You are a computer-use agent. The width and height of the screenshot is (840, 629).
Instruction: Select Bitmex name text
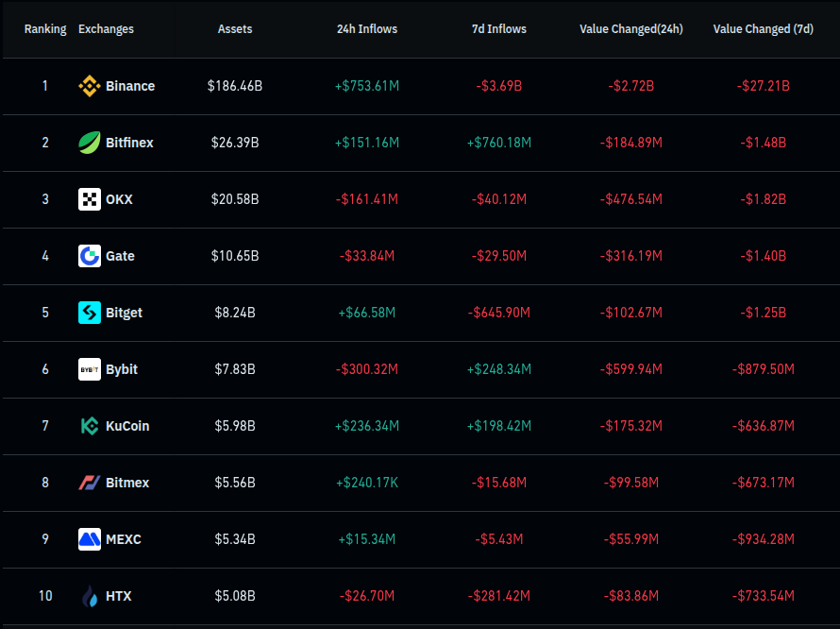[127, 483]
